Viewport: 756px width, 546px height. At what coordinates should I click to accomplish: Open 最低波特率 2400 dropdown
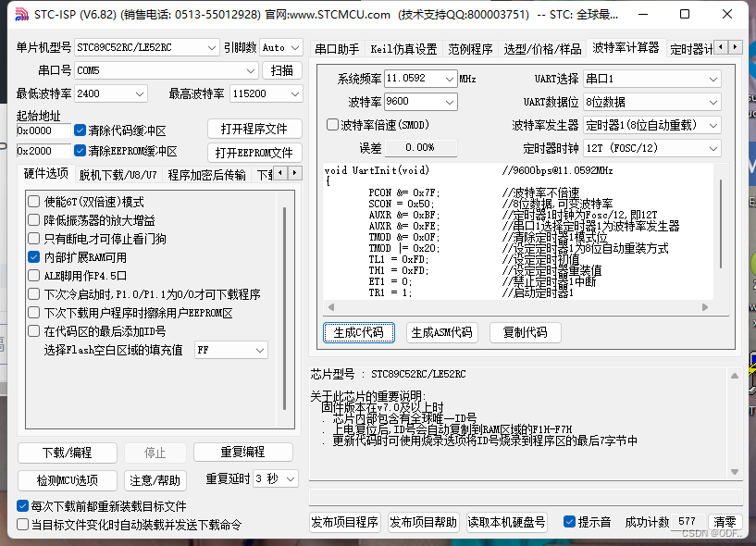(111, 93)
